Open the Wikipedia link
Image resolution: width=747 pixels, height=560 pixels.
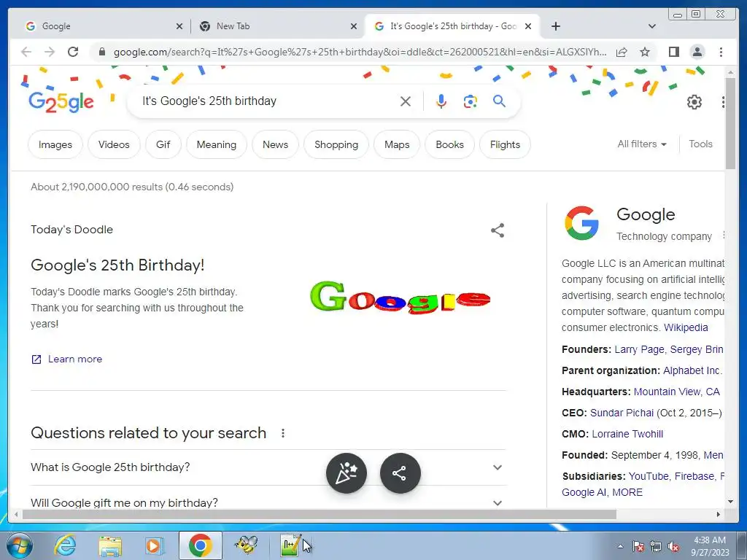pos(686,327)
